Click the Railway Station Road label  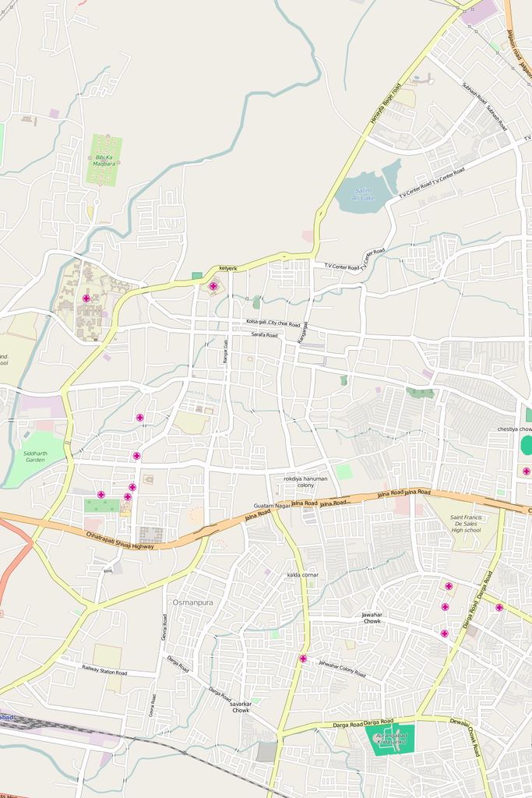click(x=104, y=669)
